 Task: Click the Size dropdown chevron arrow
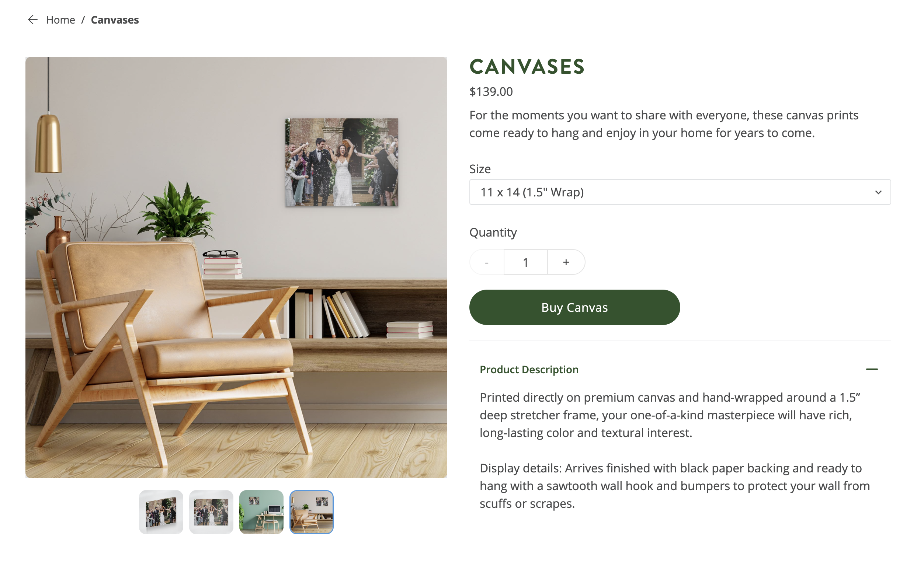click(x=878, y=192)
